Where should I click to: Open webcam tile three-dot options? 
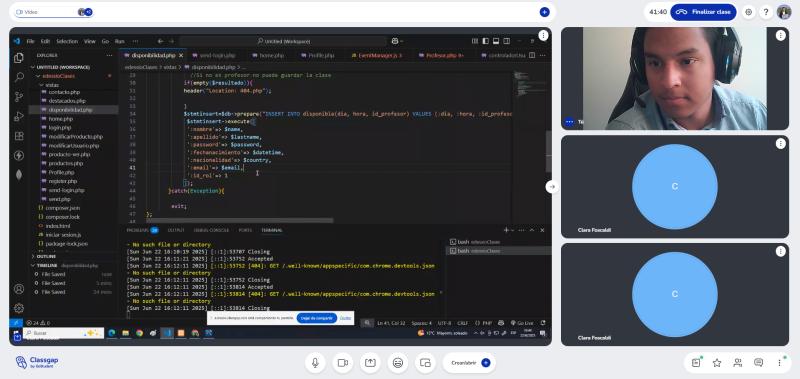781,35
